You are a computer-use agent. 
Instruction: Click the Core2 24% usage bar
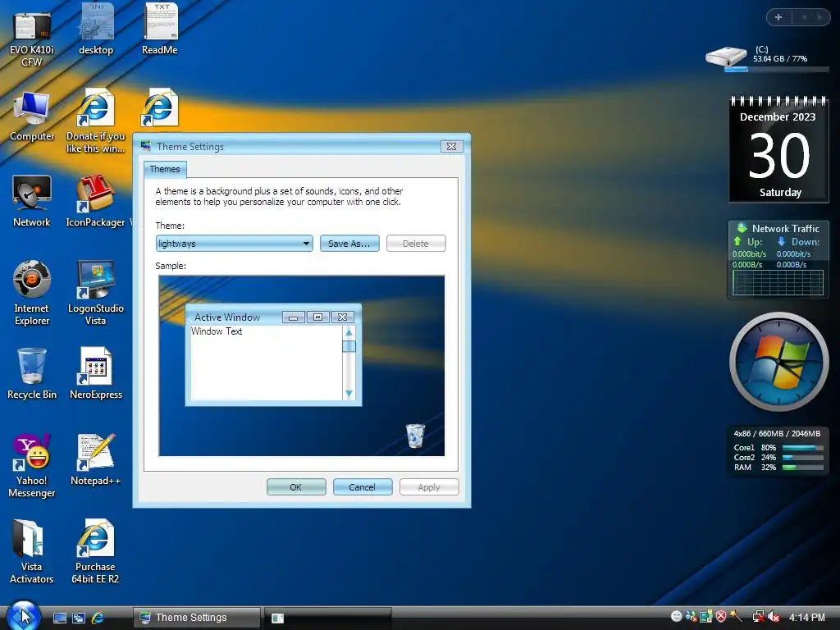click(802, 458)
